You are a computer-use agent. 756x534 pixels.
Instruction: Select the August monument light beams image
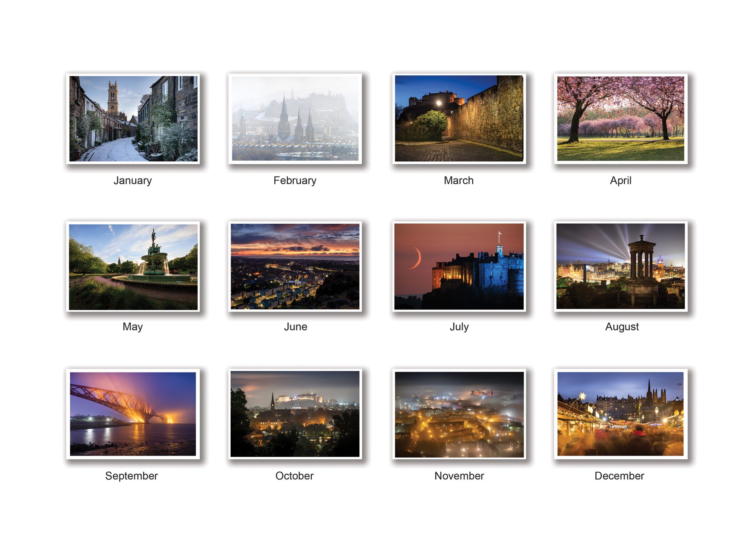620,266
